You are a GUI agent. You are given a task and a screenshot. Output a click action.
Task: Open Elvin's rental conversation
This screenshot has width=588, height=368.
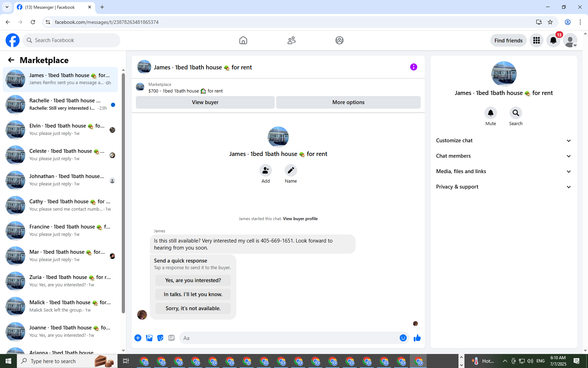click(61, 130)
